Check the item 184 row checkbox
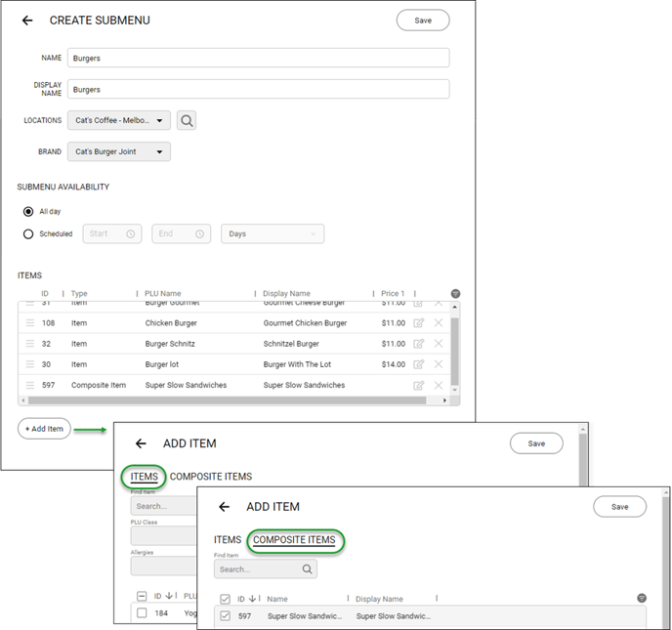Image resolution: width=672 pixels, height=630 pixels. click(x=142, y=612)
